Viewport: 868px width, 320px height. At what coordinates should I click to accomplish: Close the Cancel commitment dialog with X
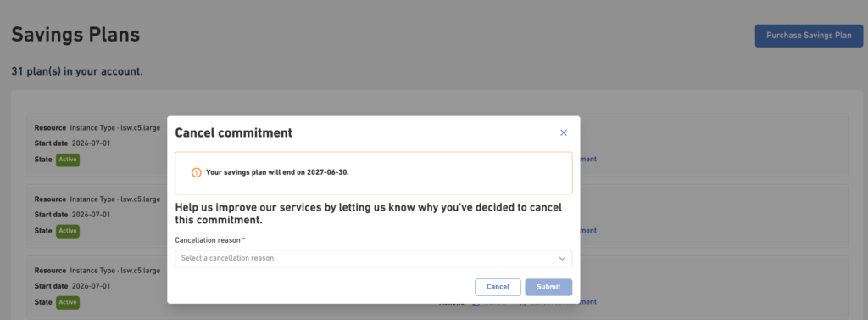tap(564, 133)
